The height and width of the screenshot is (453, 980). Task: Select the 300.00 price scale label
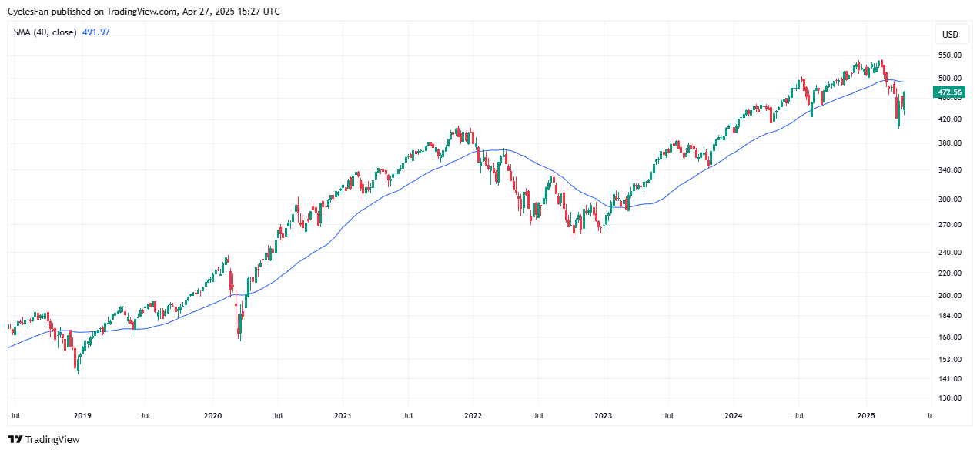click(x=948, y=200)
